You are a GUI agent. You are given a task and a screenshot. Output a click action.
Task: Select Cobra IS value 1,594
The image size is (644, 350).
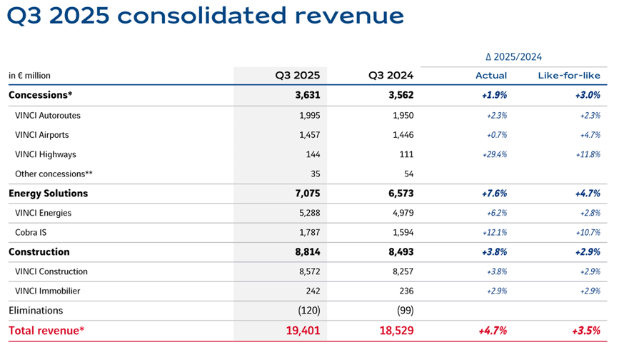[403, 233]
